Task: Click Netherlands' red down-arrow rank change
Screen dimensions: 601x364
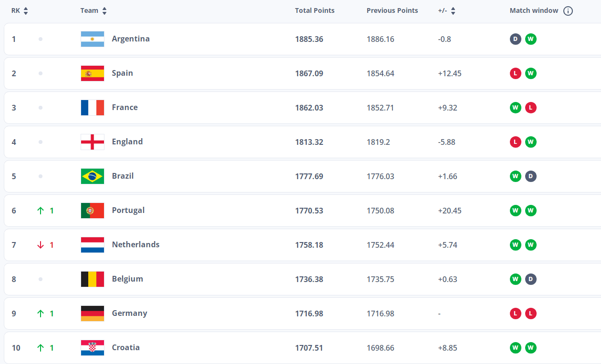Action: [x=45, y=245]
